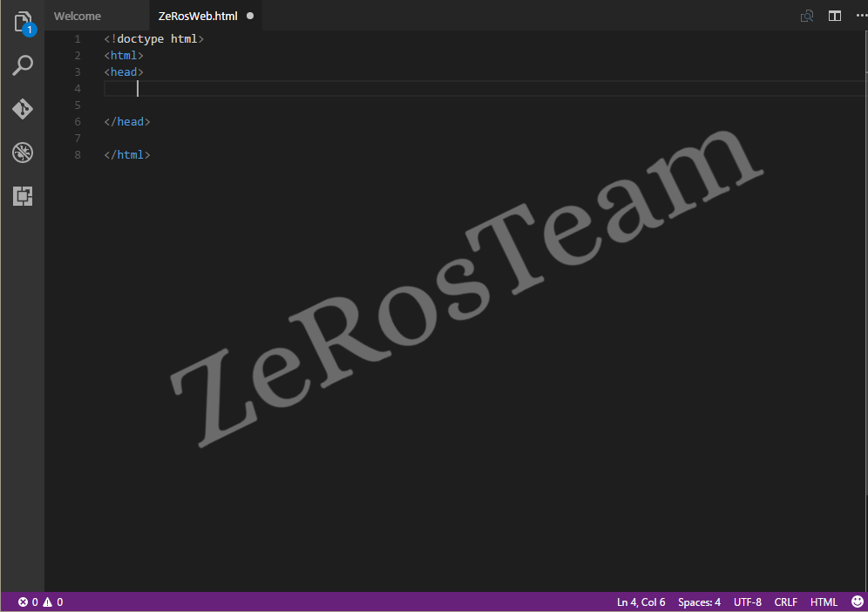Send feedback with smiley icon

pos(857,602)
